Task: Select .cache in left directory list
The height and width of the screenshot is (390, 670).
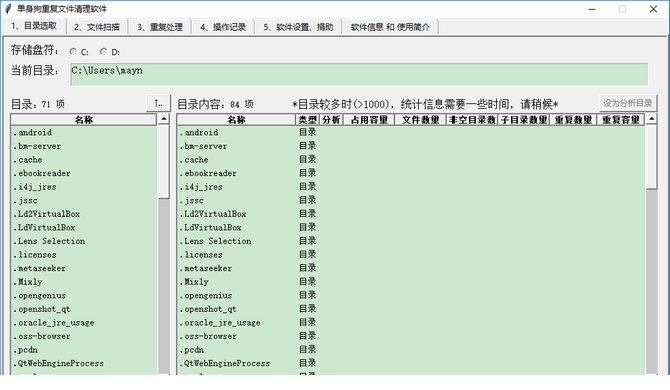Action: pos(84,160)
